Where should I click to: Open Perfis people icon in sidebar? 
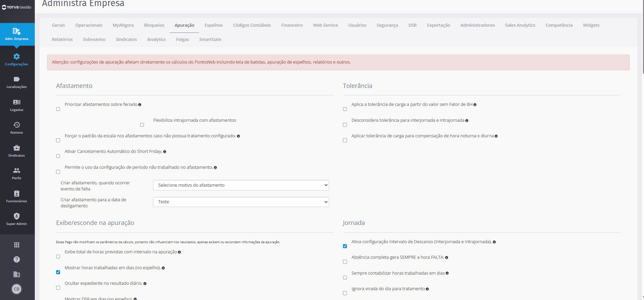click(17, 170)
